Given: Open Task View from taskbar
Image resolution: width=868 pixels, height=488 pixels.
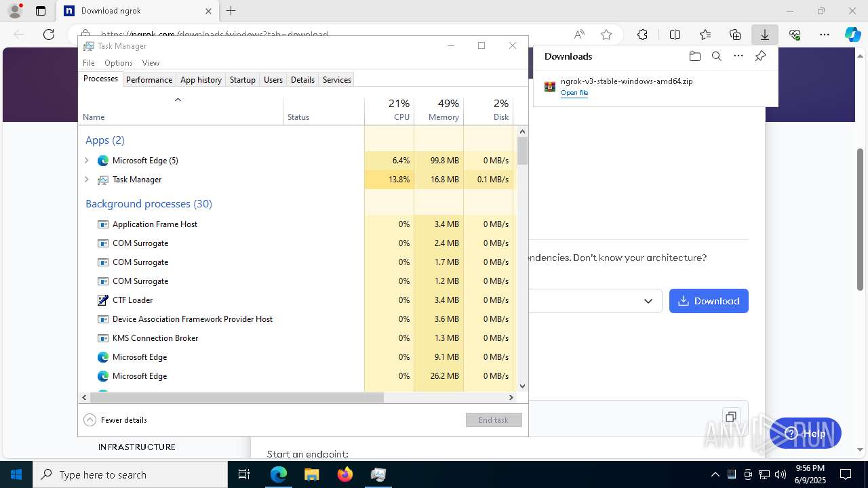Looking at the screenshot, I should 245,474.
